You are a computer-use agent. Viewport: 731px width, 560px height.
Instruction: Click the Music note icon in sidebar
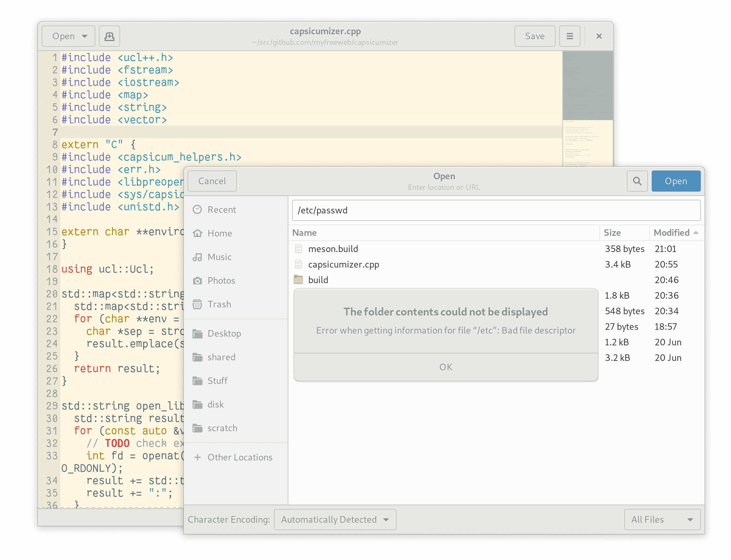click(x=197, y=257)
